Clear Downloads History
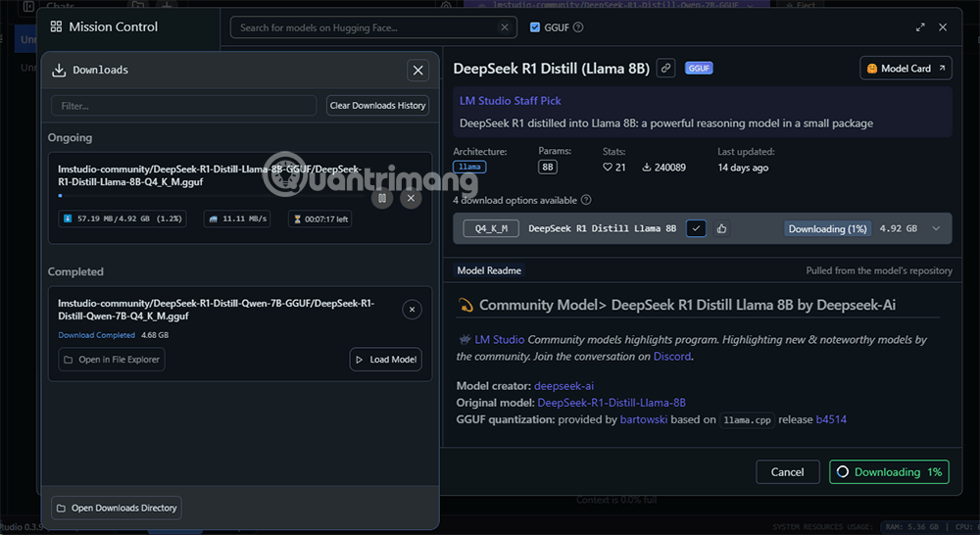This screenshot has width=980, height=535. [x=377, y=106]
